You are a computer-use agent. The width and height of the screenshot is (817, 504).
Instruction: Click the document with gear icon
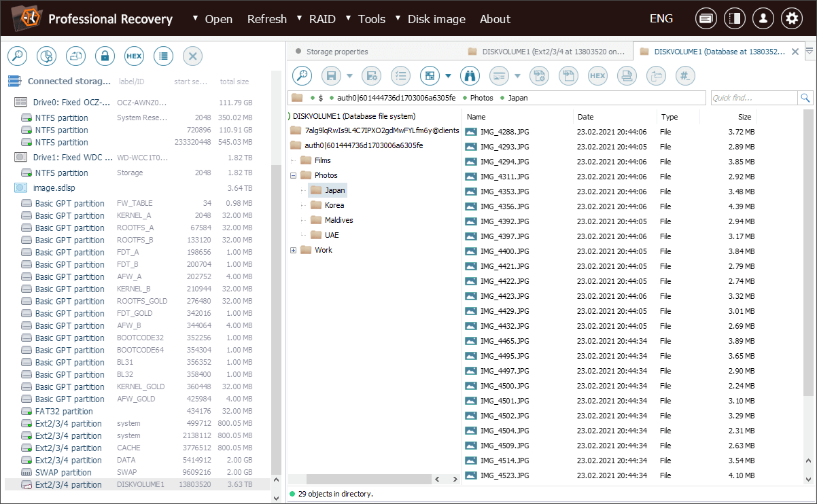coord(539,75)
